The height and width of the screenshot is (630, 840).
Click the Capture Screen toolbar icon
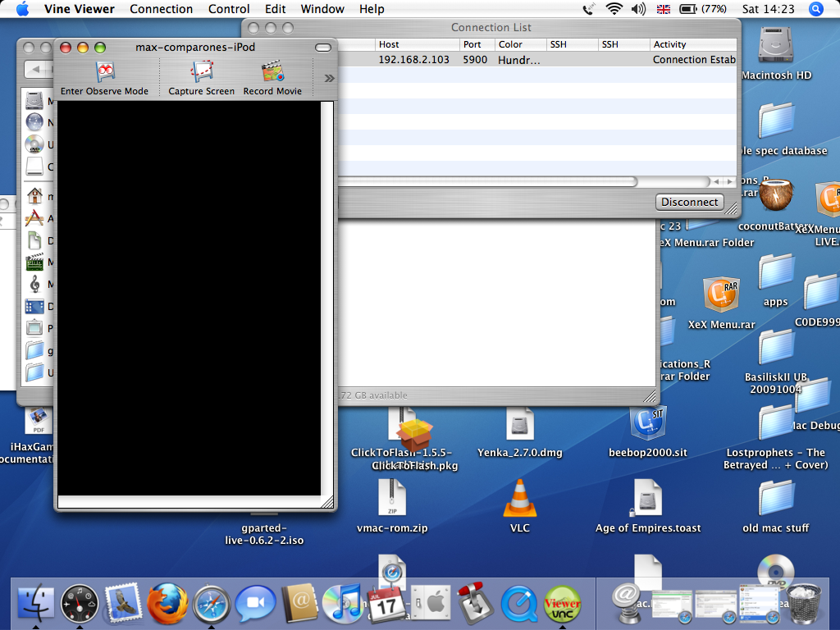click(x=202, y=72)
